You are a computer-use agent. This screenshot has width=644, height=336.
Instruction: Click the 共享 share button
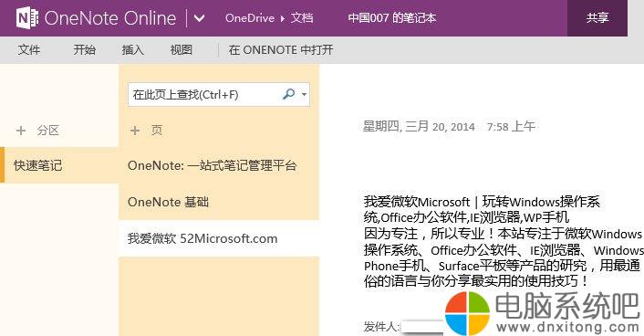tap(597, 18)
